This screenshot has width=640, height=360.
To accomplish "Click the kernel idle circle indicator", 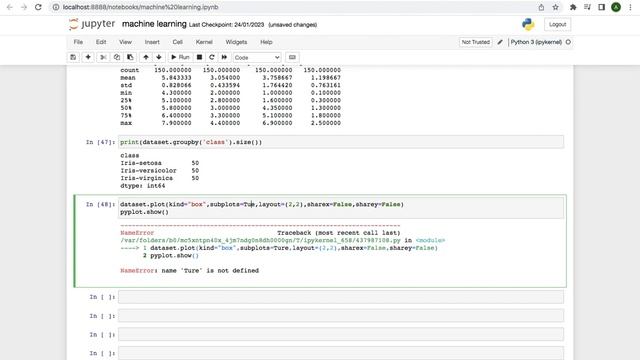I will 568,42.
